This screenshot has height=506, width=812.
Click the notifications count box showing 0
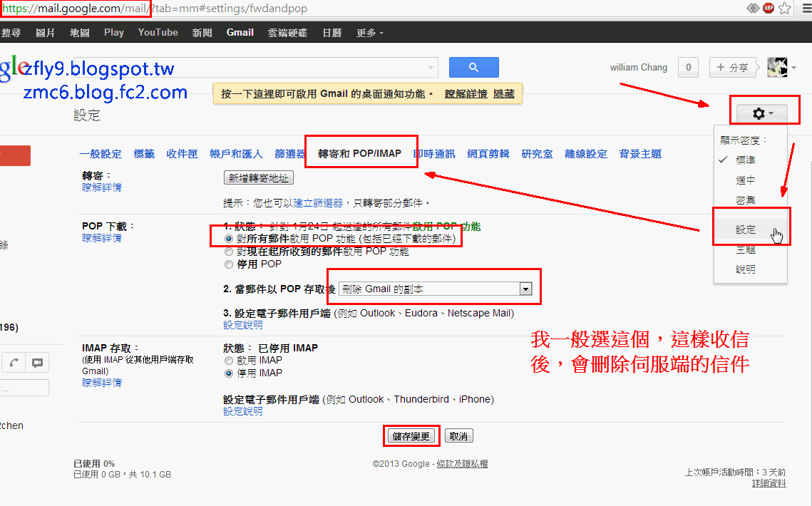click(x=688, y=67)
